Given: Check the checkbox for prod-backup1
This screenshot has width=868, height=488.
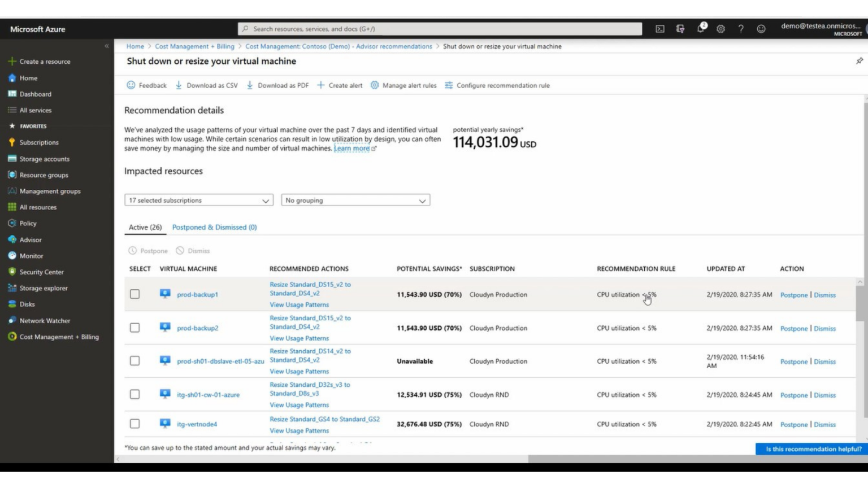Looking at the screenshot, I should point(134,294).
